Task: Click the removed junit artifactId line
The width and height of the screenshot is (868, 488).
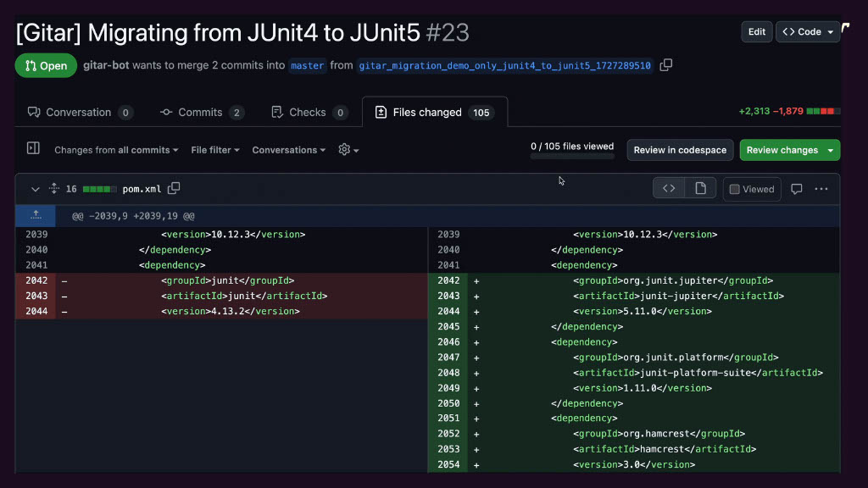Action: coord(244,296)
